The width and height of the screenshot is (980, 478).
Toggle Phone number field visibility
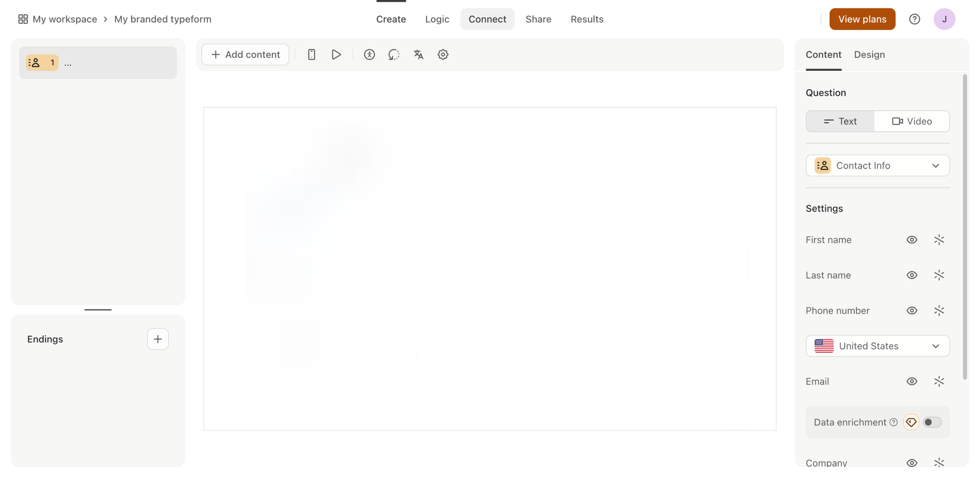(911, 311)
